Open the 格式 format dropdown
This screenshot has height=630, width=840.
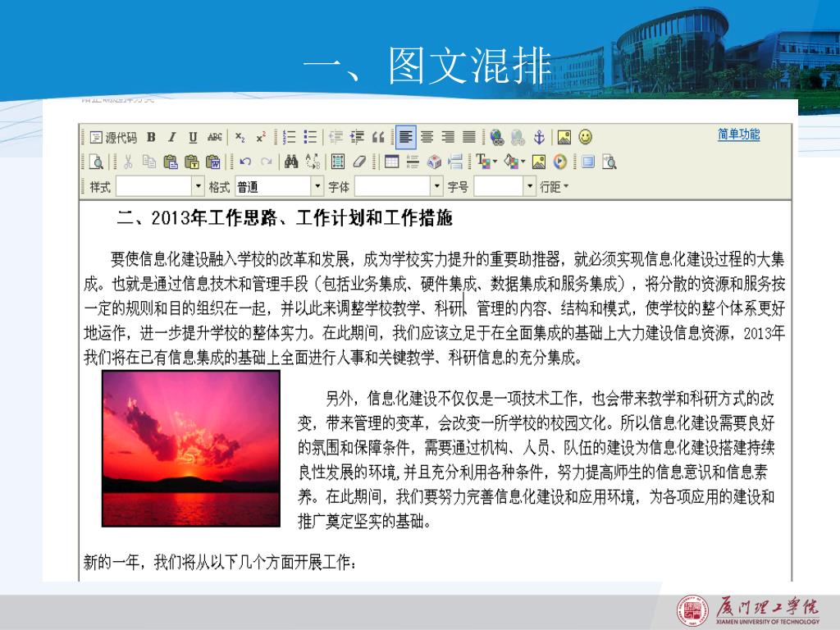point(317,186)
